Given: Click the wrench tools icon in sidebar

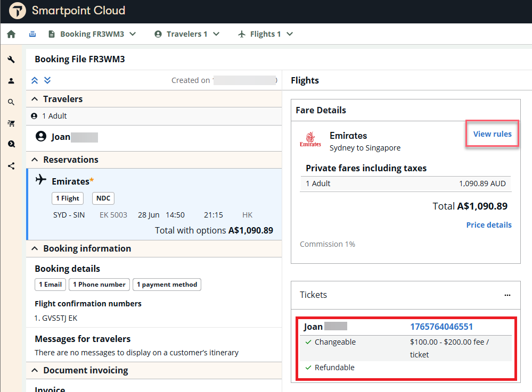Looking at the screenshot, I should 11,60.
